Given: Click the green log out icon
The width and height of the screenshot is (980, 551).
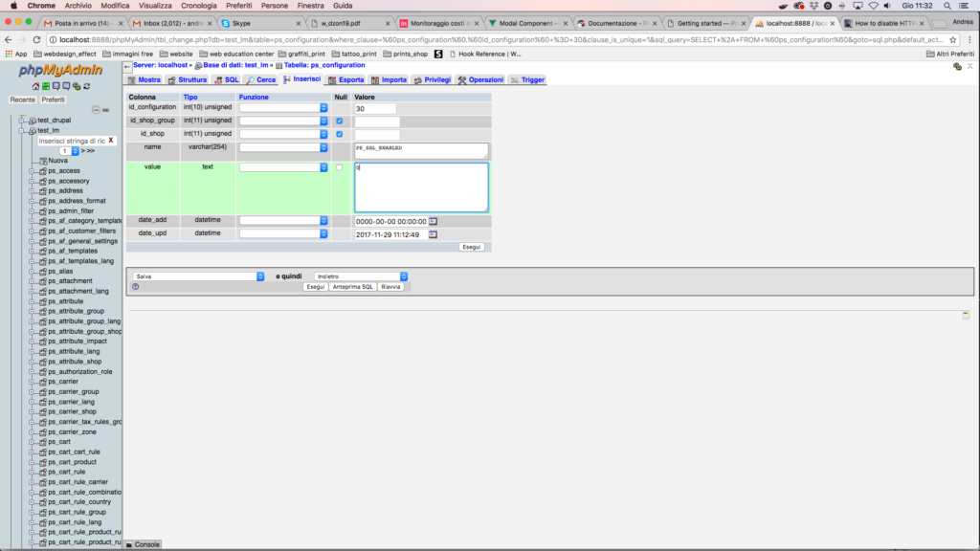Looking at the screenshot, I should [46, 86].
